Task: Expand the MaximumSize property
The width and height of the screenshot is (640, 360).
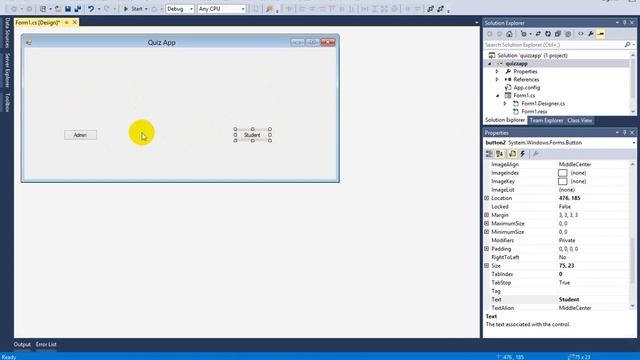Action: coord(487,223)
